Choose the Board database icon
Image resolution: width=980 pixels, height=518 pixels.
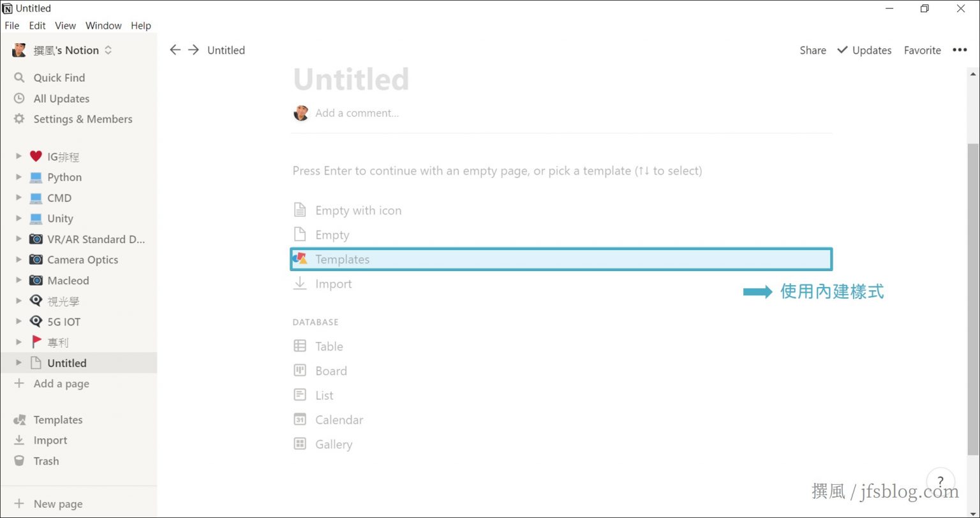pyautogui.click(x=300, y=370)
